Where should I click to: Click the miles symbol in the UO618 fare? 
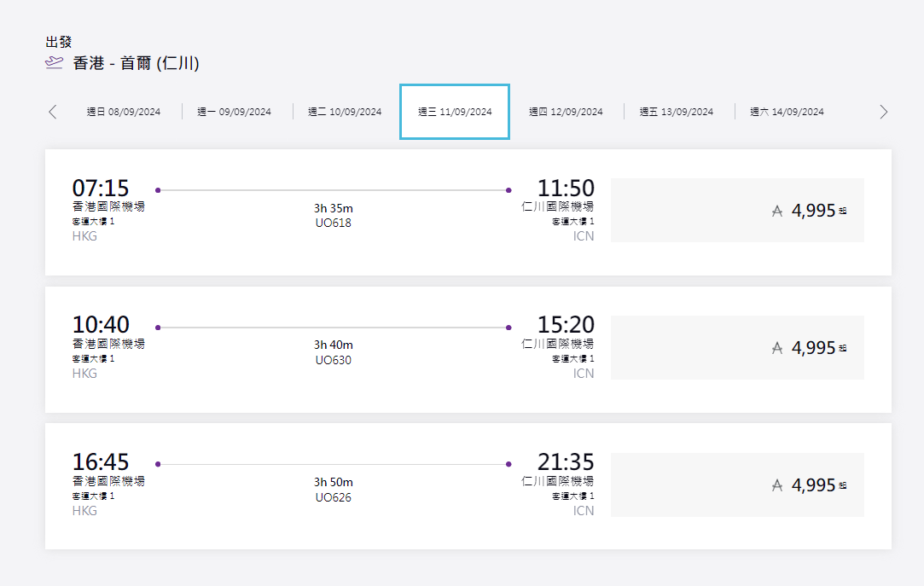tap(776, 212)
